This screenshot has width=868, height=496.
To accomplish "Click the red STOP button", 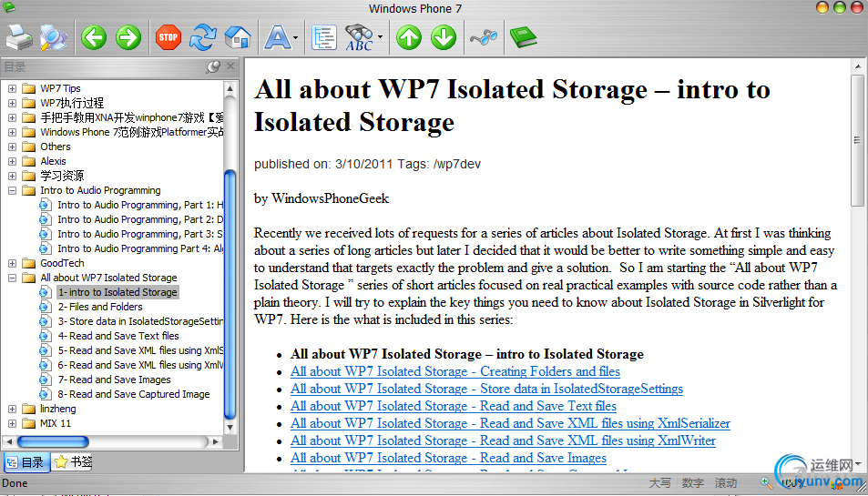I will pos(168,37).
